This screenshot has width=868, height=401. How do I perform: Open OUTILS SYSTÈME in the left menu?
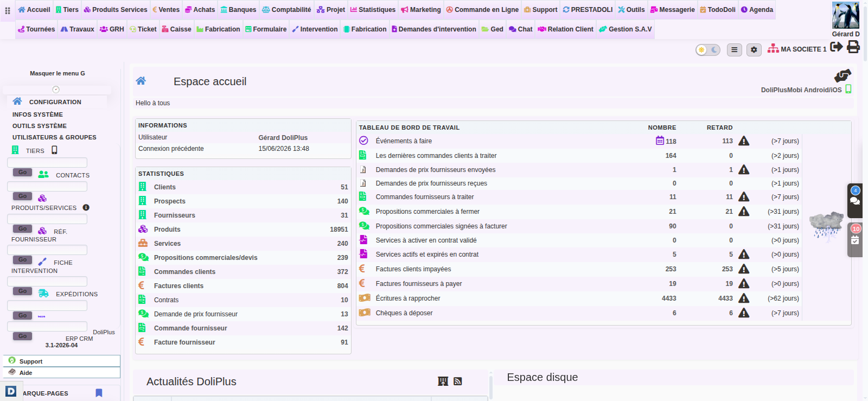tap(40, 126)
